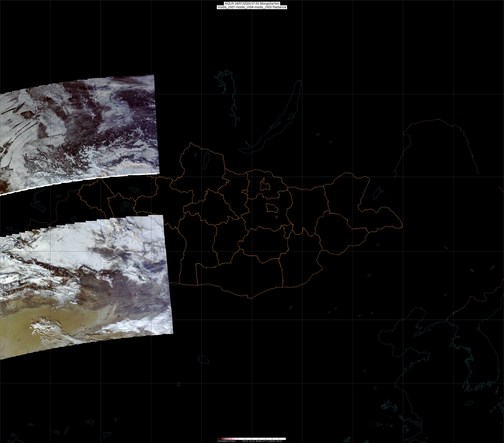Click the AQUA 24/01/2024 07:53 title label
Image resolution: width=504 pixels, height=443 pixels.
point(252,3)
